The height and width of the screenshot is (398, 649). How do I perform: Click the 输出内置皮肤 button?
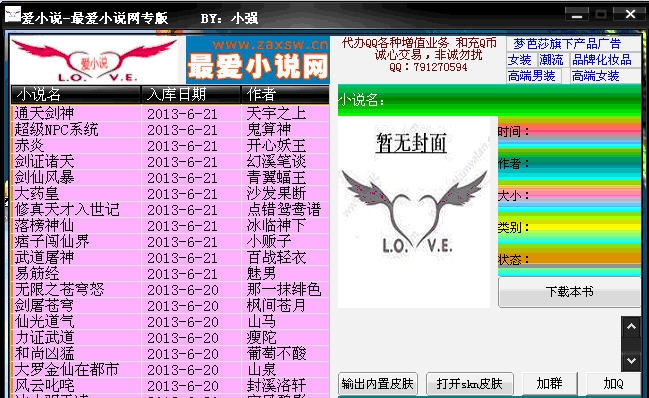(x=377, y=384)
